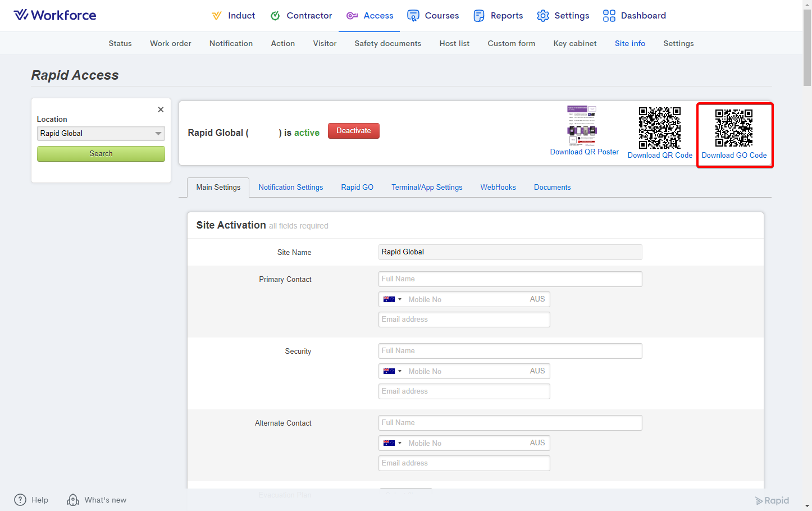Click the Settings gear icon

543,16
